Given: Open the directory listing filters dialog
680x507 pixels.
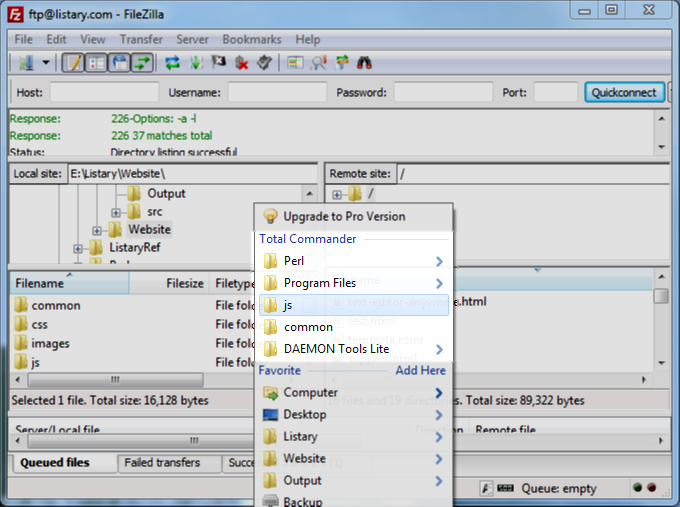Looking at the screenshot, I should [x=295, y=63].
